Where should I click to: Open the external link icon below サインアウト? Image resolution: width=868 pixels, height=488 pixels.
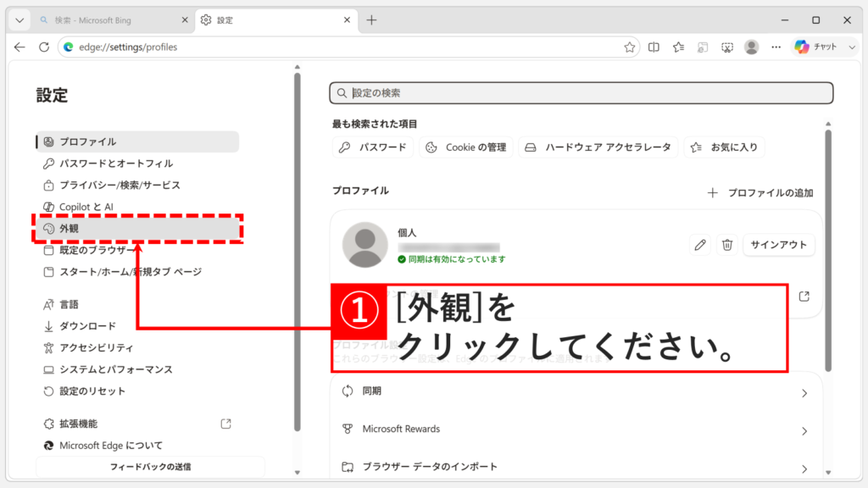click(804, 297)
